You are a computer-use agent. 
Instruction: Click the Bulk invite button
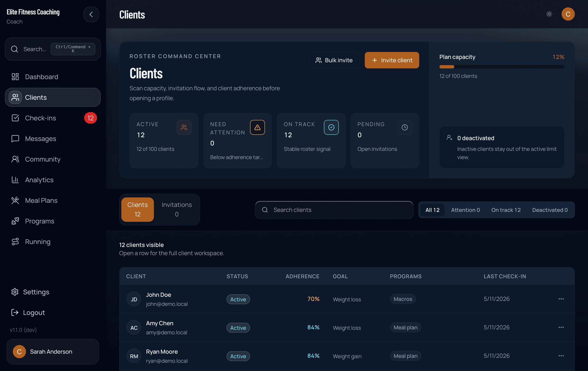click(x=334, y=60)
